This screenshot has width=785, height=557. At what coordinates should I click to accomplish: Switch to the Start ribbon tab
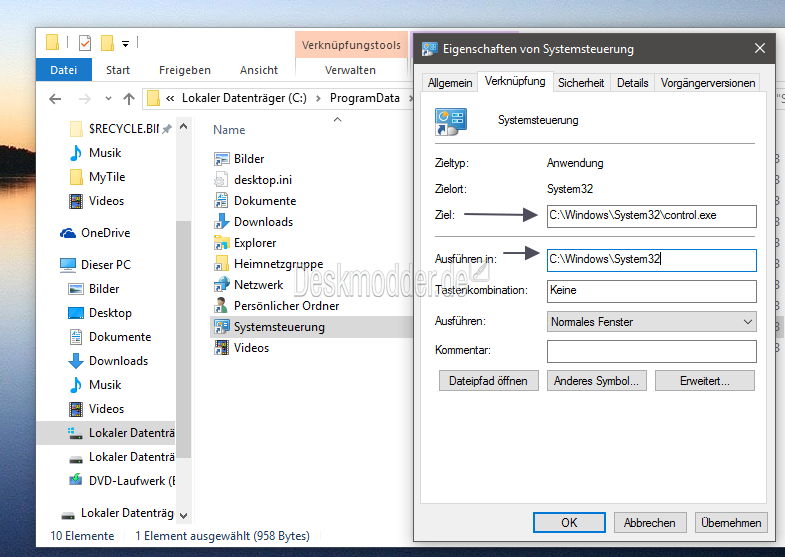pos(118,70)
